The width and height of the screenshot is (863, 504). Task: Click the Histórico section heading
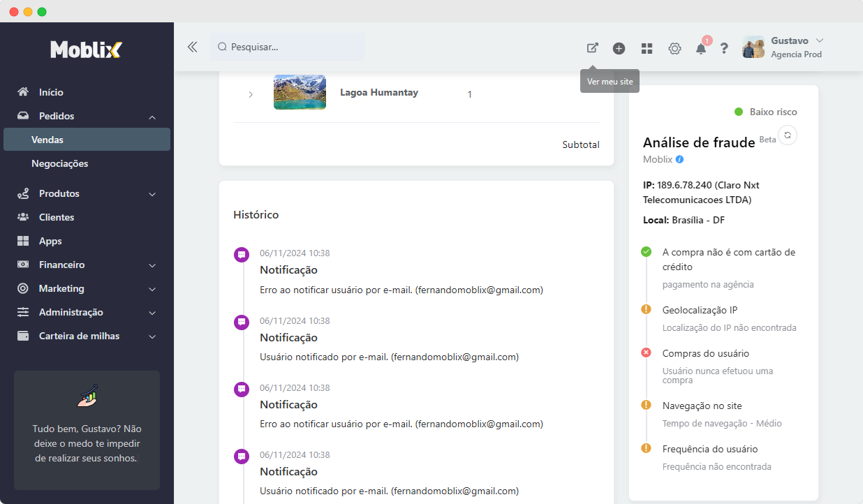click(256, 214)
